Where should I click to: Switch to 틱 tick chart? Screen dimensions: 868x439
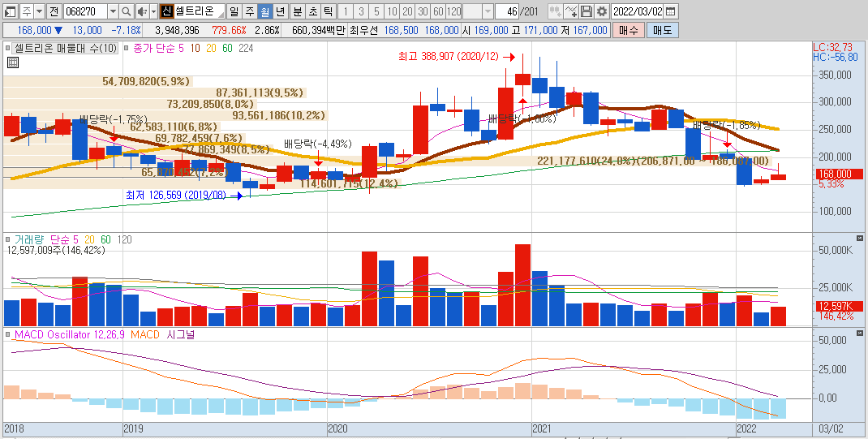point(329,11)
